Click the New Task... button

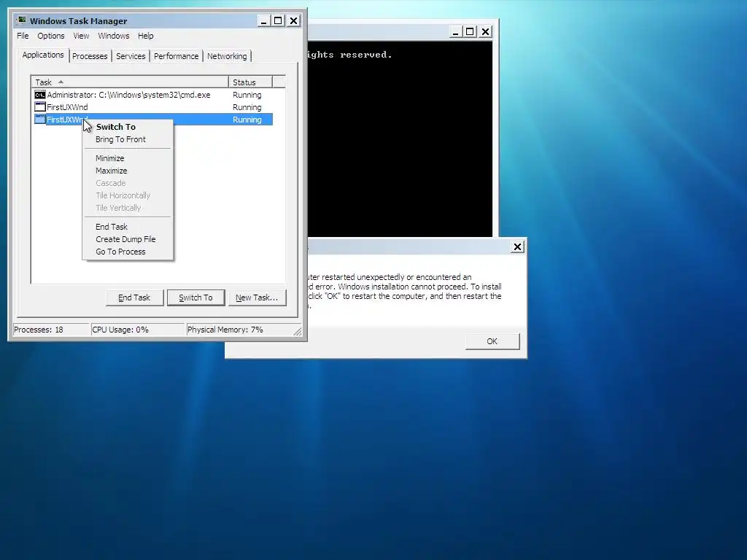257,297
